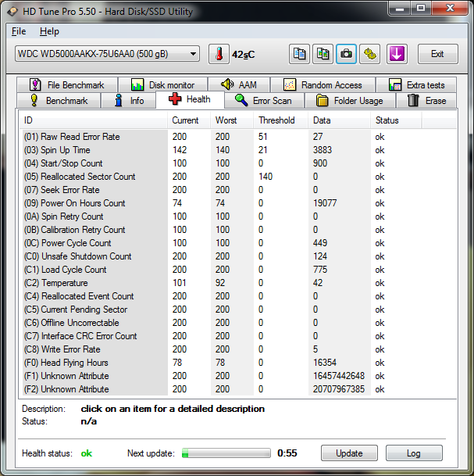Click the Status column header
This screenshot has width=474, height=476.
point(396,120)
